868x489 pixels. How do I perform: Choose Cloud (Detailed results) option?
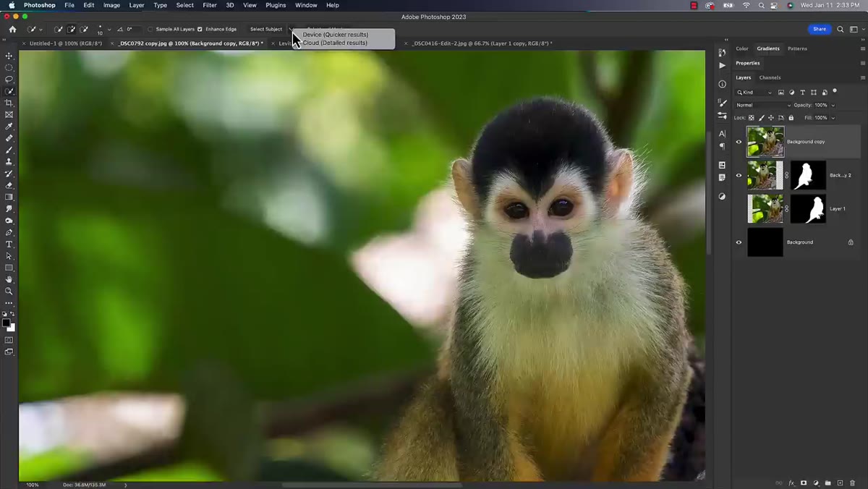pyautogui.click(x=335, y=43)
